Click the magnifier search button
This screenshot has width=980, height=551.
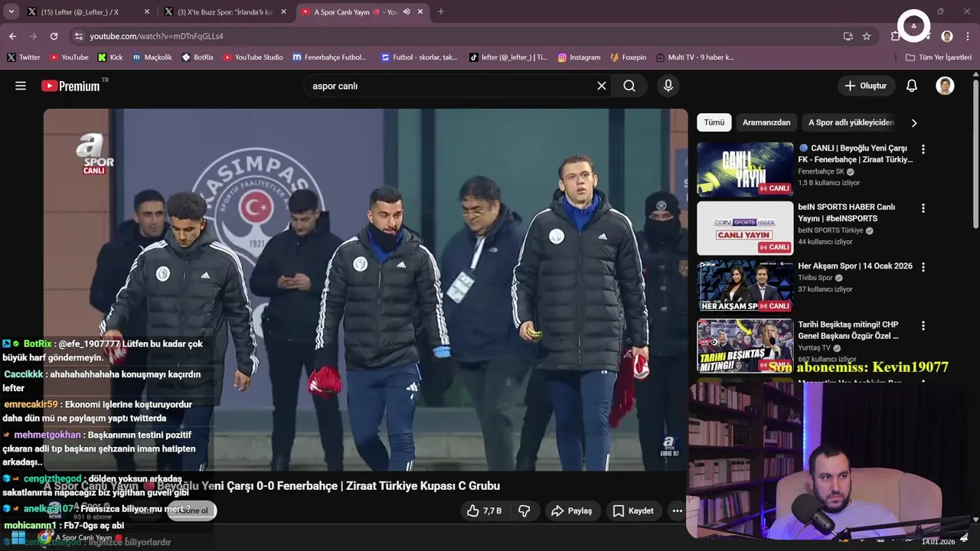[x=629, y=86]
